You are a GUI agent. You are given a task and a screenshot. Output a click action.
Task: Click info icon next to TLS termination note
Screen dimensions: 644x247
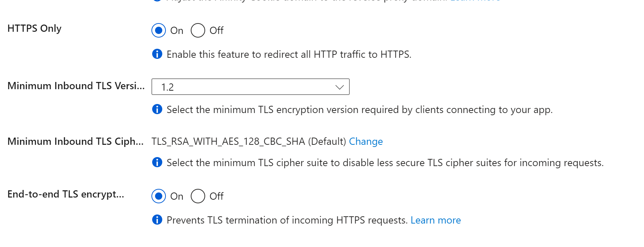tap(157, 220)
